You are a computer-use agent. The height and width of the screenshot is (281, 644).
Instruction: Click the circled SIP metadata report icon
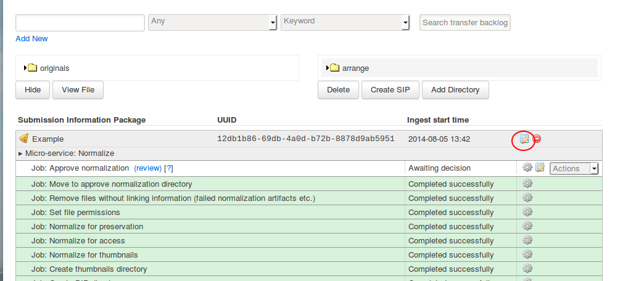pos(524,139)
